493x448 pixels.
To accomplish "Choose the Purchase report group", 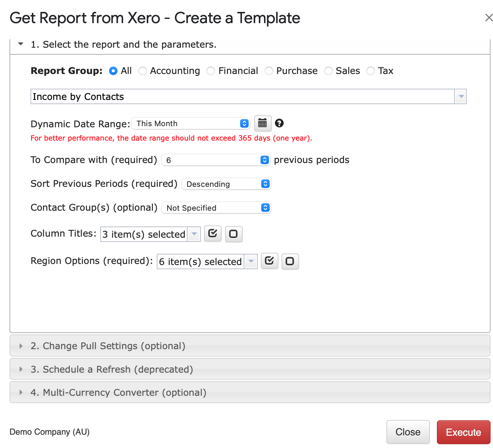I will (x=269, y=71).
